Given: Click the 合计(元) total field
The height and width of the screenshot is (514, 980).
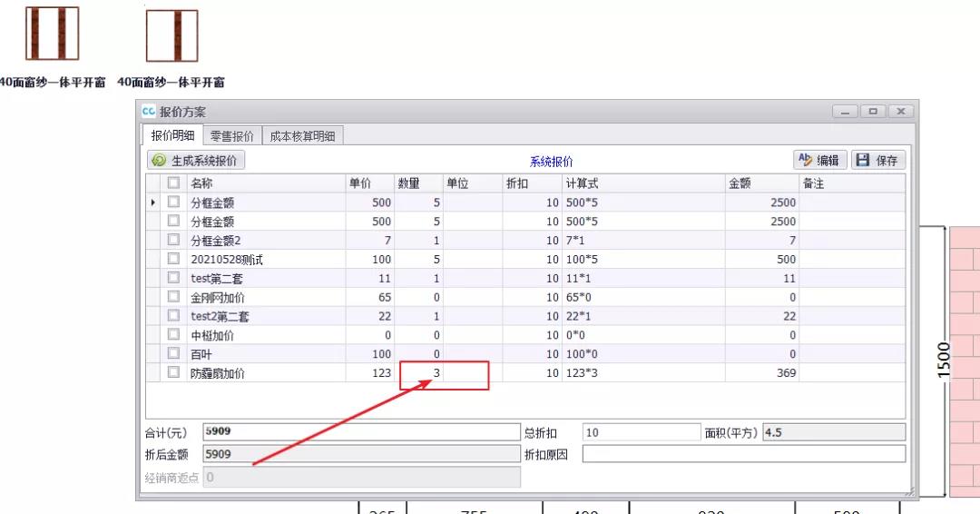Looking at the screenshot, I should (361, 432).
